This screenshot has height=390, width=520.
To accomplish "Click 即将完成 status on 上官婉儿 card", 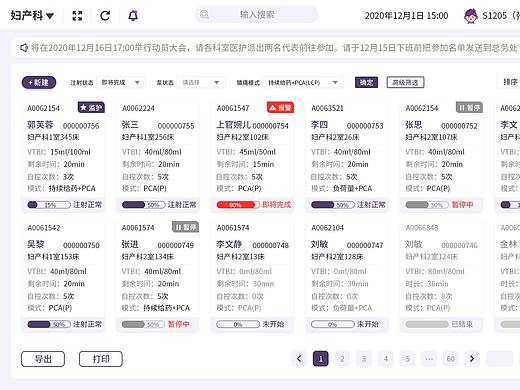I will pos(276,204).
